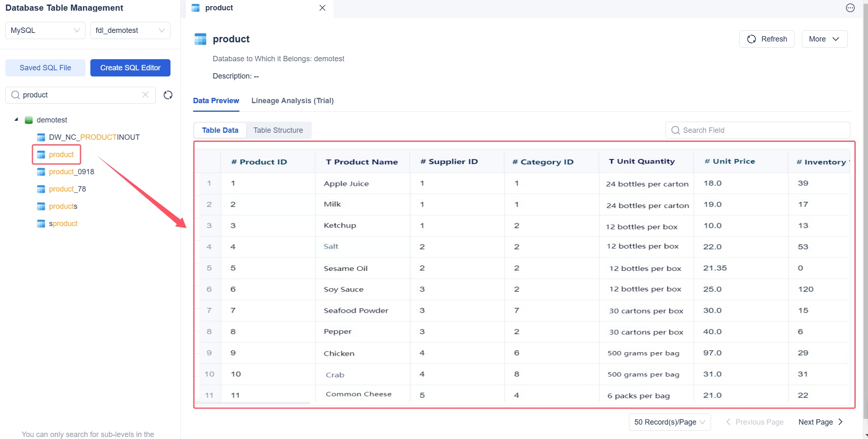Switch to the Table Structure tab
Image resolution: width=868 pixels, height=439 pixels.
[278, 130]
